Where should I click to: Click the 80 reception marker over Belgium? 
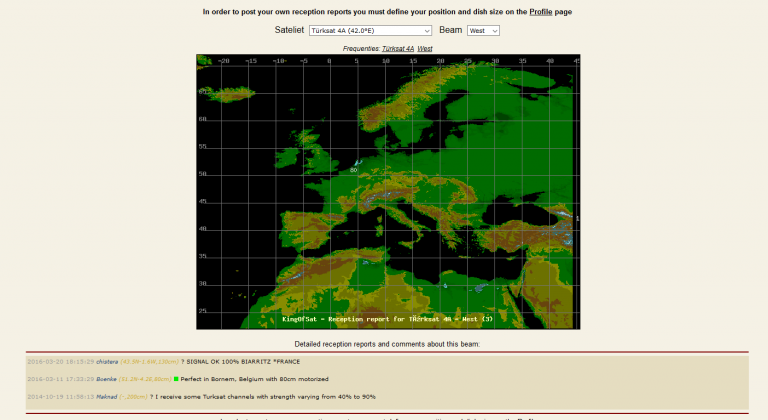pos(354,169)
